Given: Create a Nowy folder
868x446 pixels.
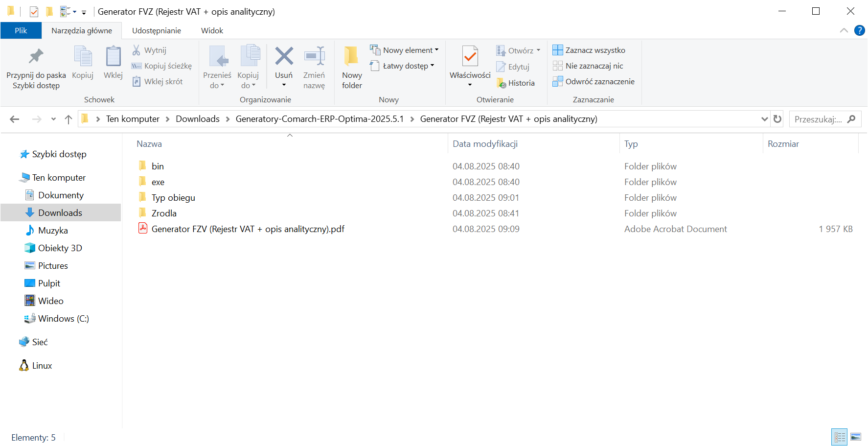Looking at the screenshot, I should [352, 68].
